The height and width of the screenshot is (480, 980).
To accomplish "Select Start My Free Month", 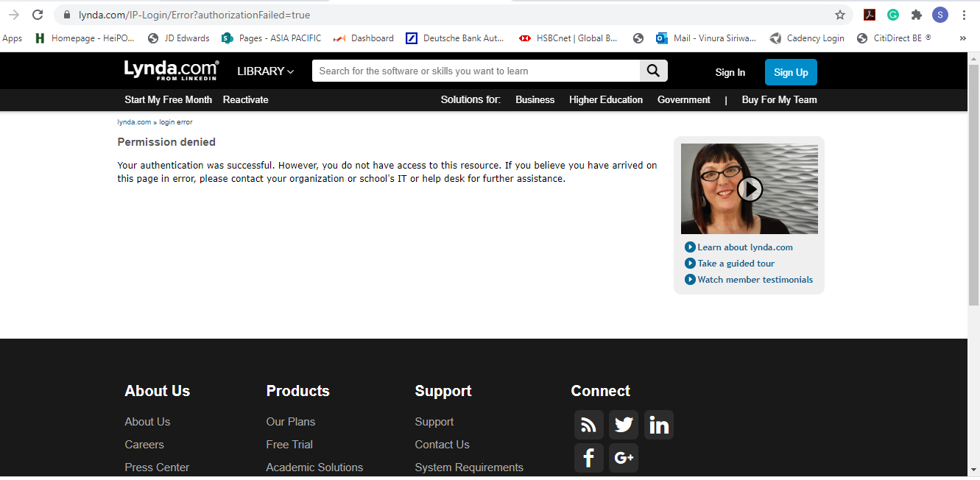I will tap(169, 99).
